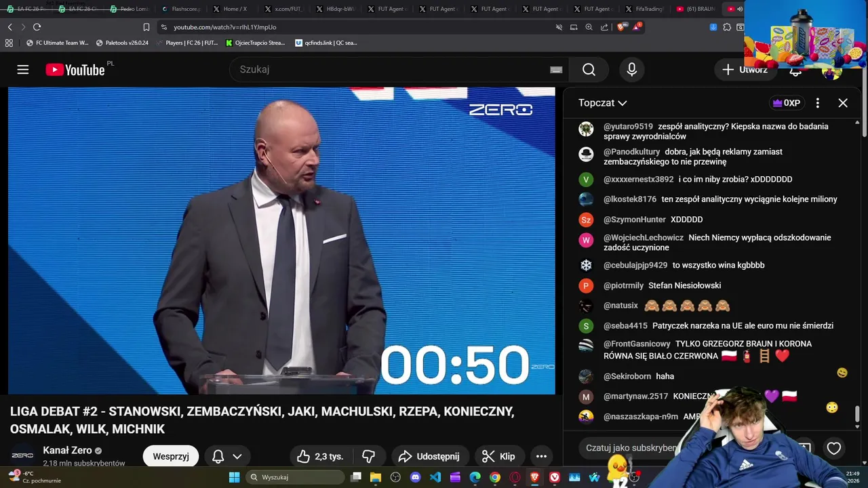The image size is (868, 488).
Task: Share the video via Udostępnij
Action: pos(429,456)
